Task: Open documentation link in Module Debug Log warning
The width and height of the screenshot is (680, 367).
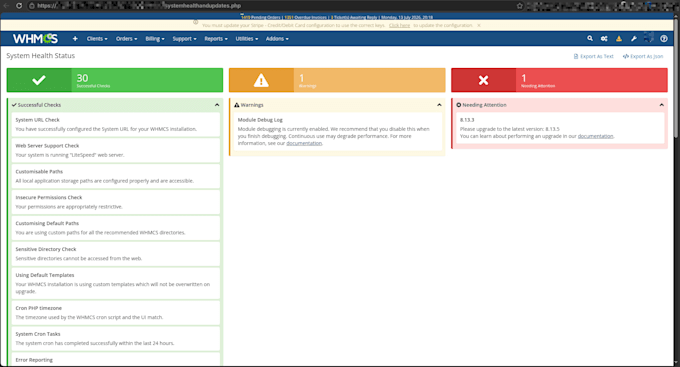Action: [304, 143]
